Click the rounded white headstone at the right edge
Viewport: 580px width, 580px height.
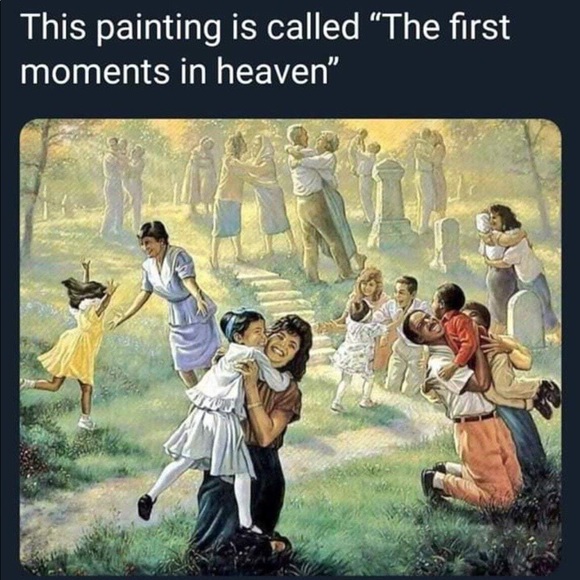[x=525, y=318]
